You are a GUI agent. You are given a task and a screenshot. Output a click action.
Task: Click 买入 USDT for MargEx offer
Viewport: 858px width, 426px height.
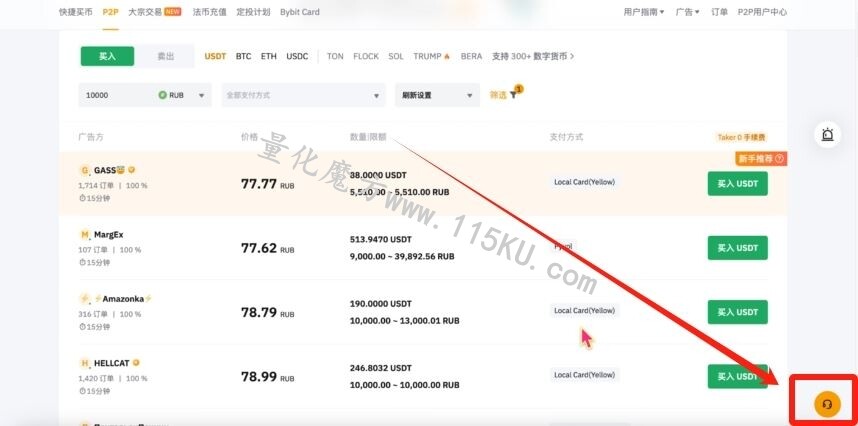[x=738, y=248]
